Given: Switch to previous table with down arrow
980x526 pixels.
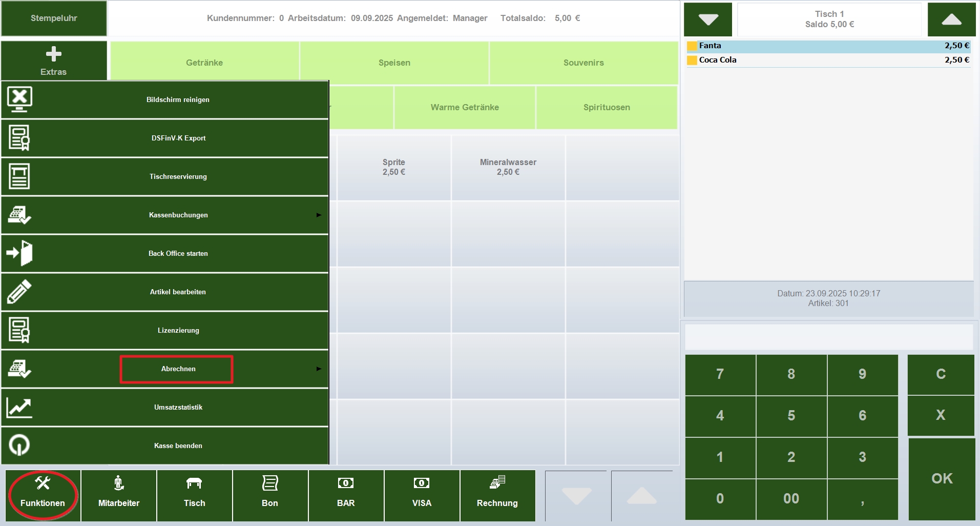Looking at the screenshot, I should click(708, 19).
